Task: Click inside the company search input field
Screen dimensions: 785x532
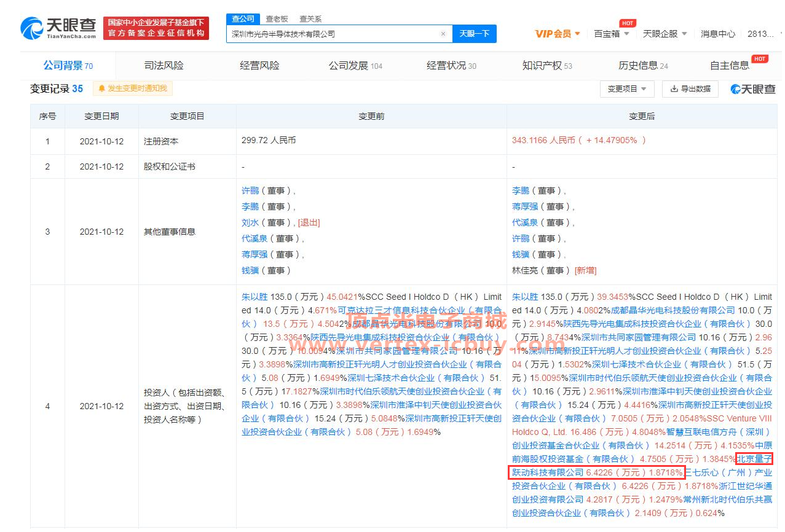Action: point(338,34)
